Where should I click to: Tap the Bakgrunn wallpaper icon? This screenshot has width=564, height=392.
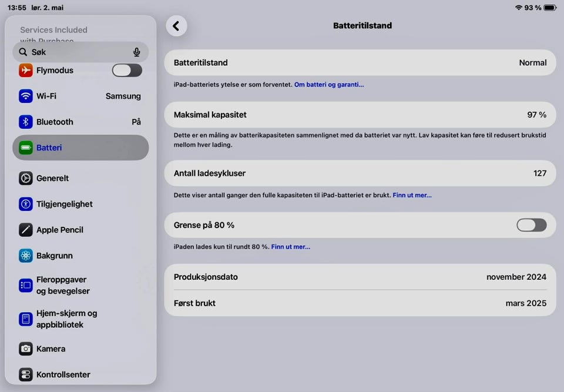click(x=25, y=256)
